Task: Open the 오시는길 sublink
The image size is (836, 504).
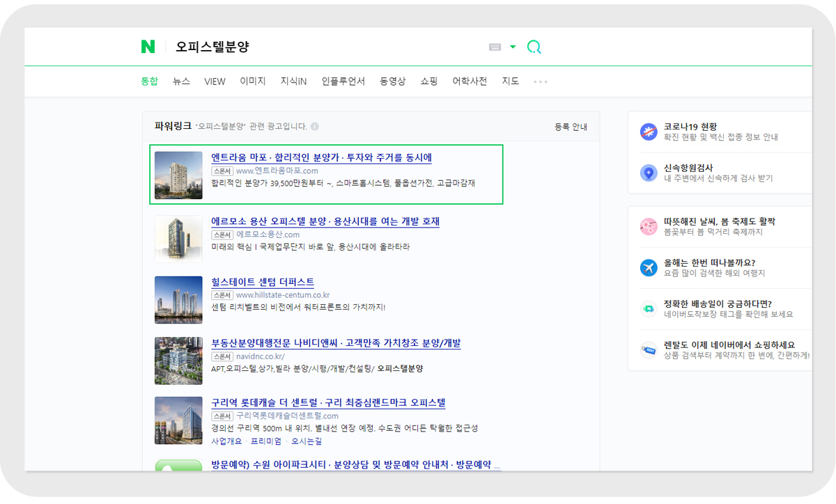Action: click(x=307, y=441)
